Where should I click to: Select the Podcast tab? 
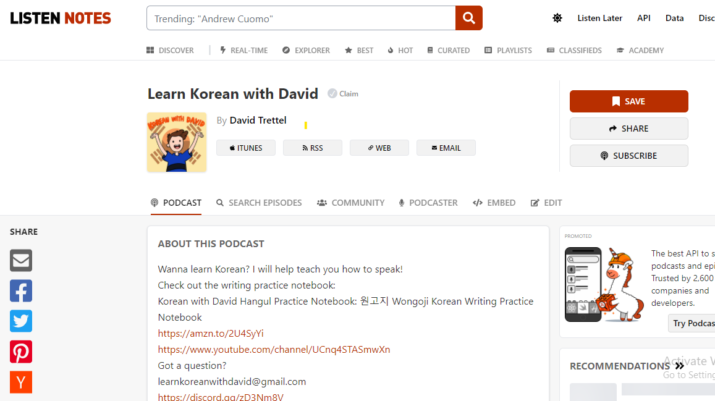tap(176, 203)
